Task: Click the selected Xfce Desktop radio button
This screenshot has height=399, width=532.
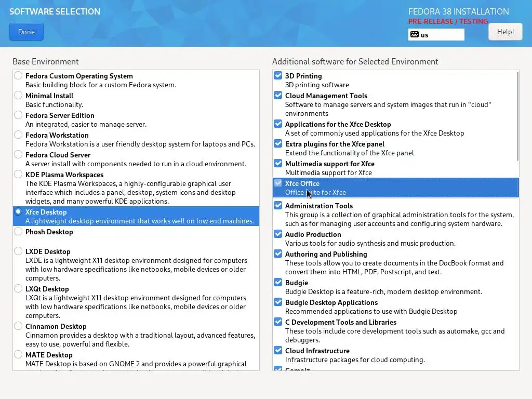Action: click(x=18, y=212)
